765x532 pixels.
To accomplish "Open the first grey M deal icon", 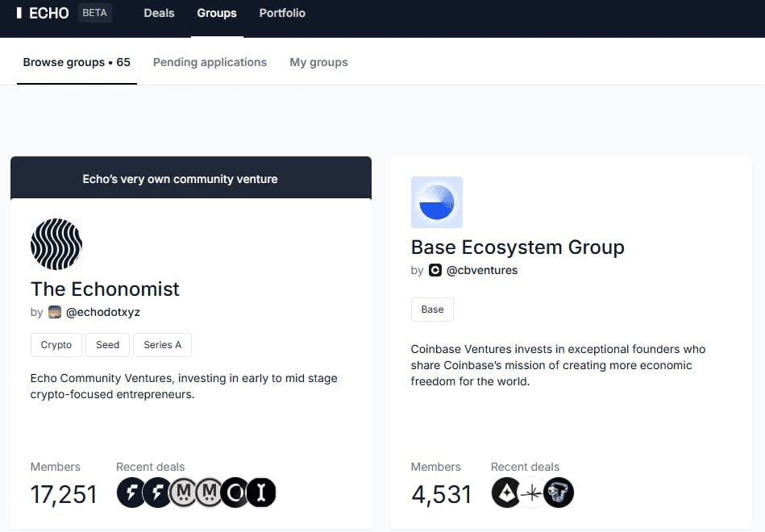I will (184, 493).
